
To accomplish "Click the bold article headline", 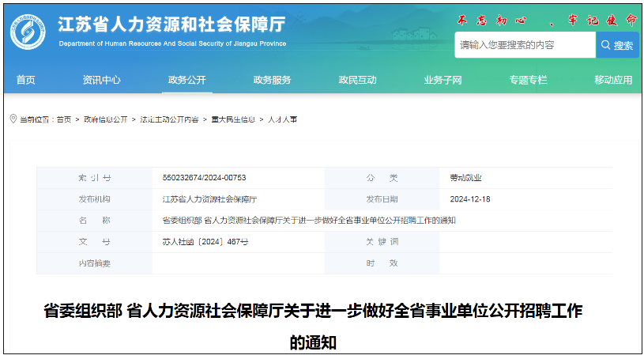I will [x=313, y=327].
